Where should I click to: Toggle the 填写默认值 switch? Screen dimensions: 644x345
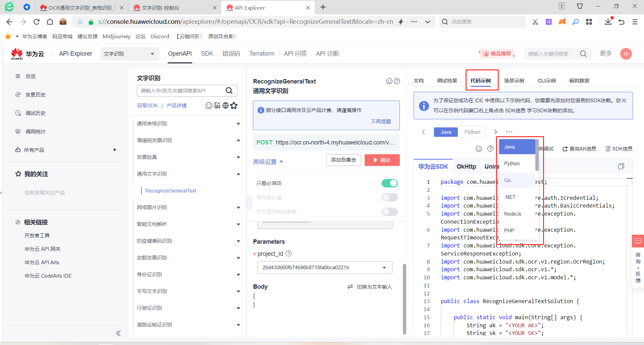click(390, 197)
